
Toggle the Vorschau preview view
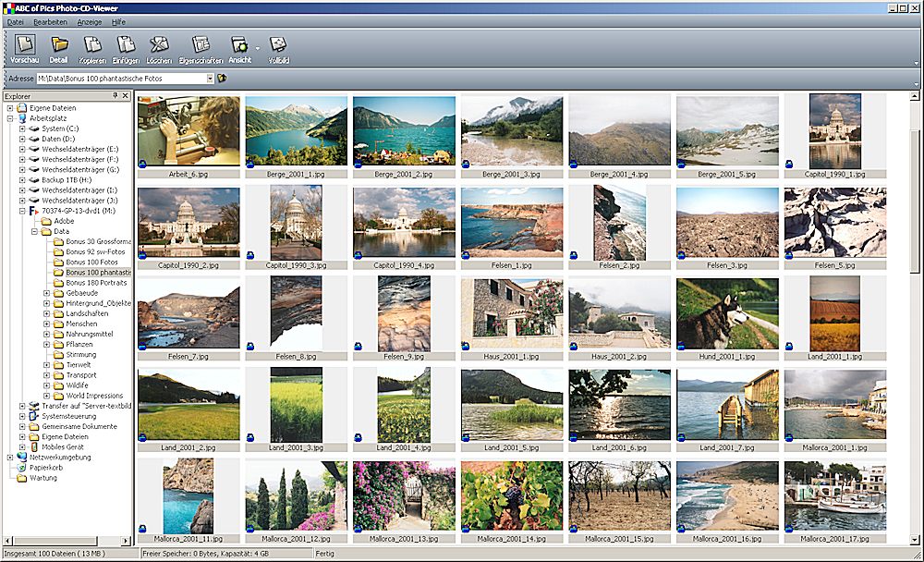[25, 47]
